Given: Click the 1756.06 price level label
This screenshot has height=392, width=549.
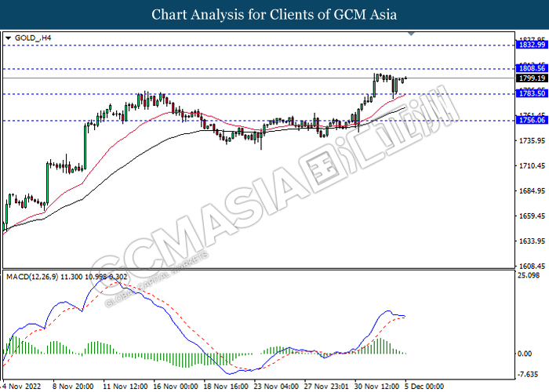Looking at the screenshot, I should [532, 120].
